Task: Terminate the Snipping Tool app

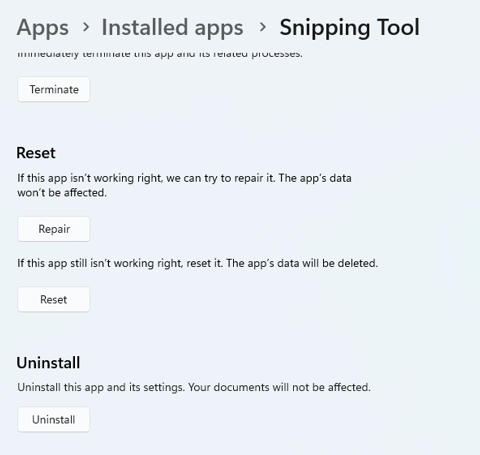Action: [54, 89]
